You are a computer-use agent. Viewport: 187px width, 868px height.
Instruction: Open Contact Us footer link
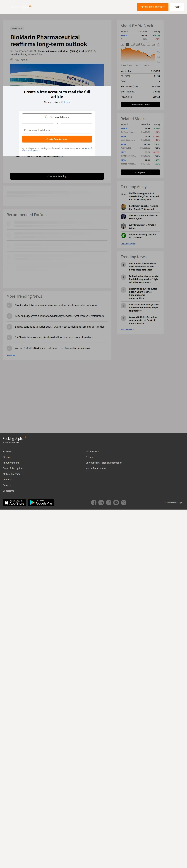click(8, 491)
